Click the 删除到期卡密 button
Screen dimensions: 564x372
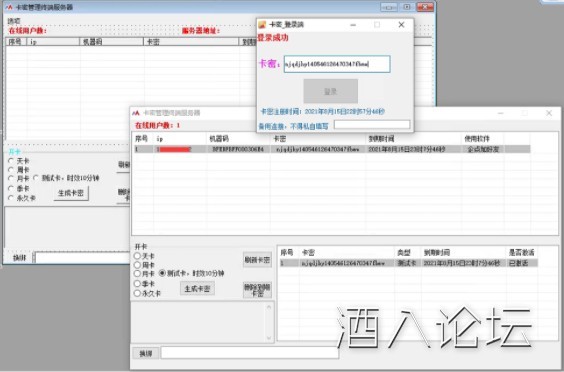(x=257, y=290)
